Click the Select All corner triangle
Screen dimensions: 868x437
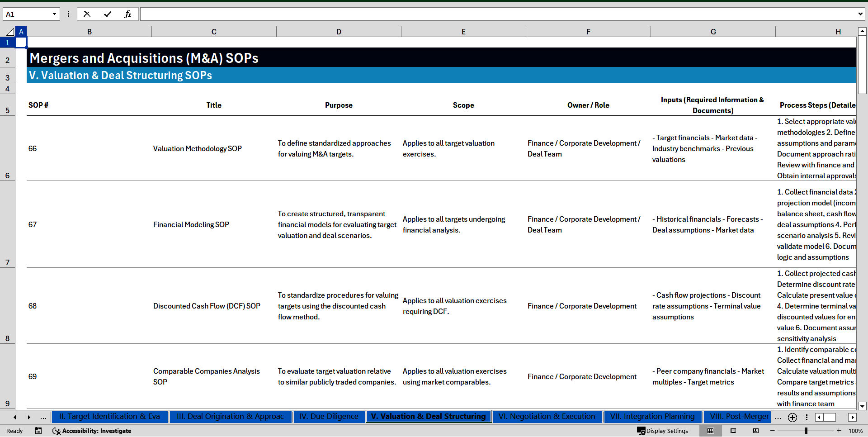[x=10, y=32]
